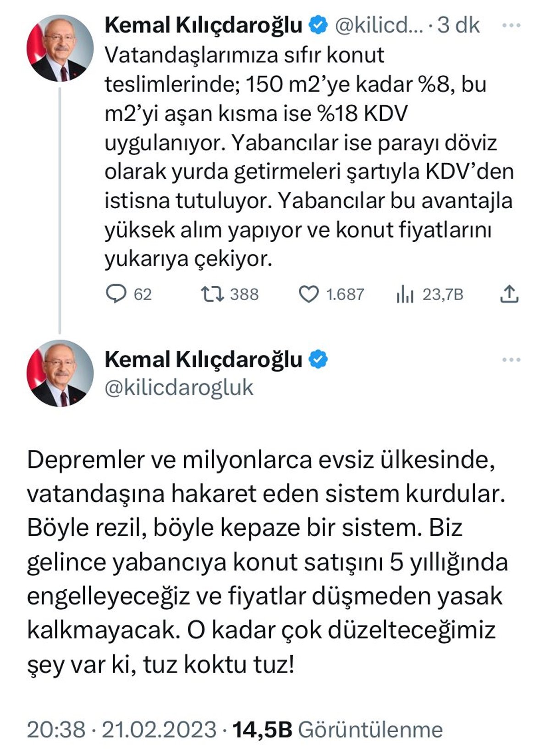Screen dimensions: 550x756
Task: Open more options on the main tweet
Action: (511, 360)
